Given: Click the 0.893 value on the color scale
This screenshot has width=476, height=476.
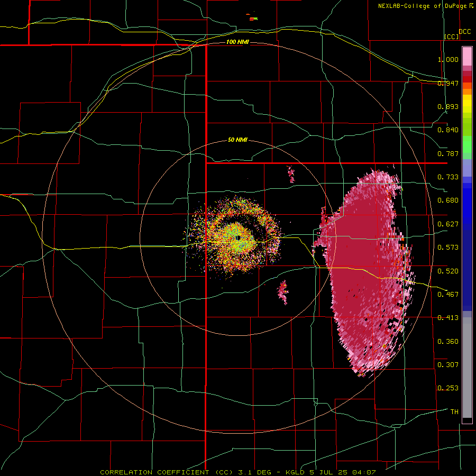Looking at the screenshot, I should point(448,106).
